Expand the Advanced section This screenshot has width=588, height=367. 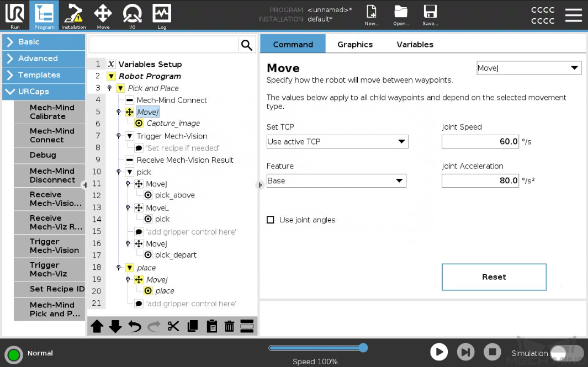44,58
